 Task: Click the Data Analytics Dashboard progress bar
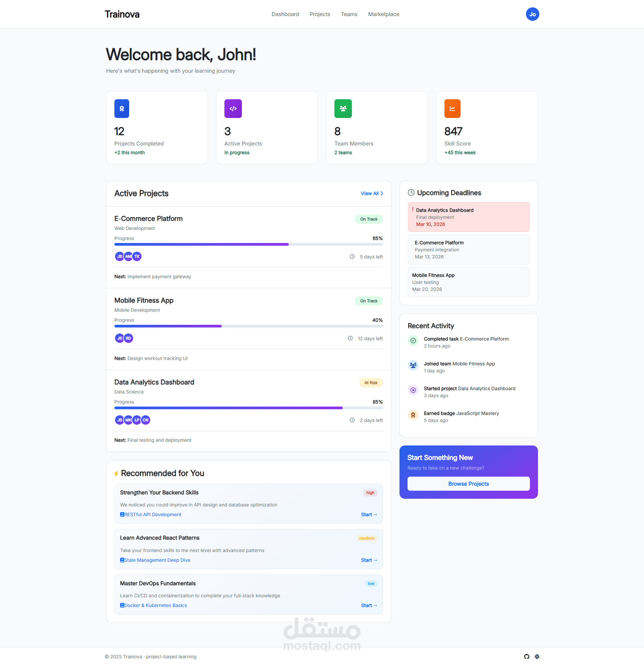(248, 408)
